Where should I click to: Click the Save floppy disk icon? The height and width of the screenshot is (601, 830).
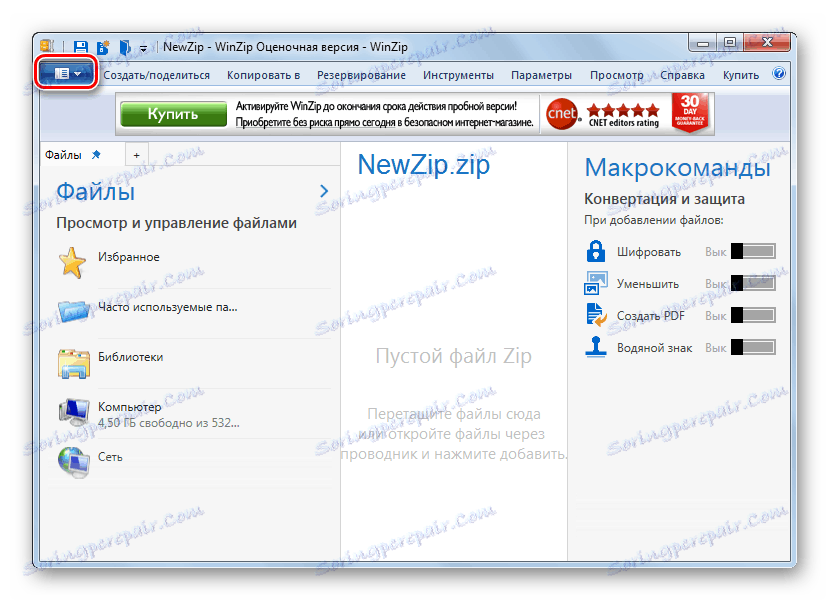(80, 47)
